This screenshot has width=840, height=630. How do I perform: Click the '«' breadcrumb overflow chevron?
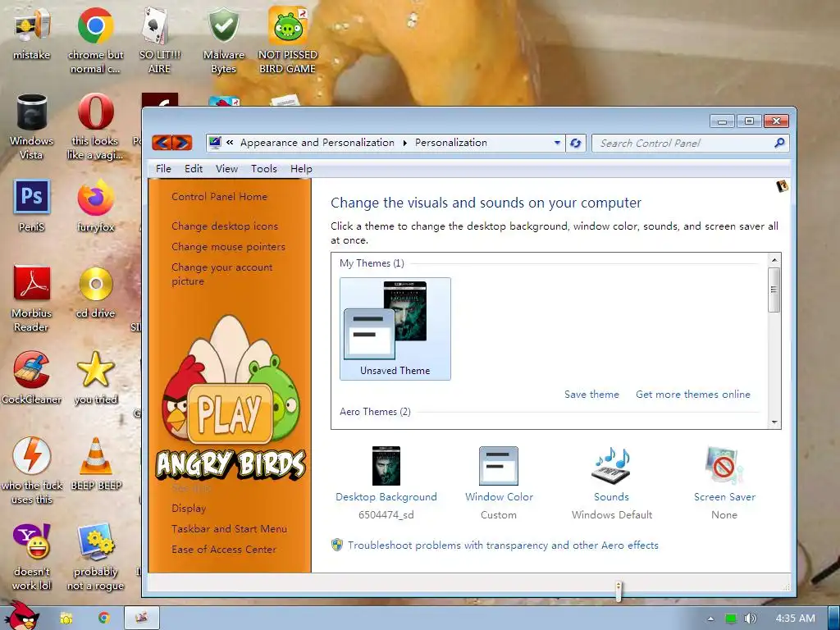click(230, 143)
